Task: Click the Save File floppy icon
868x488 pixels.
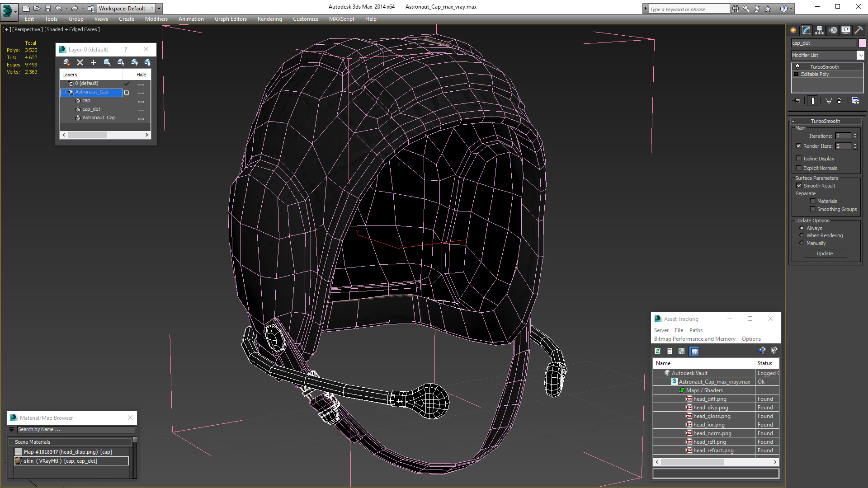Action: point(48,8)
